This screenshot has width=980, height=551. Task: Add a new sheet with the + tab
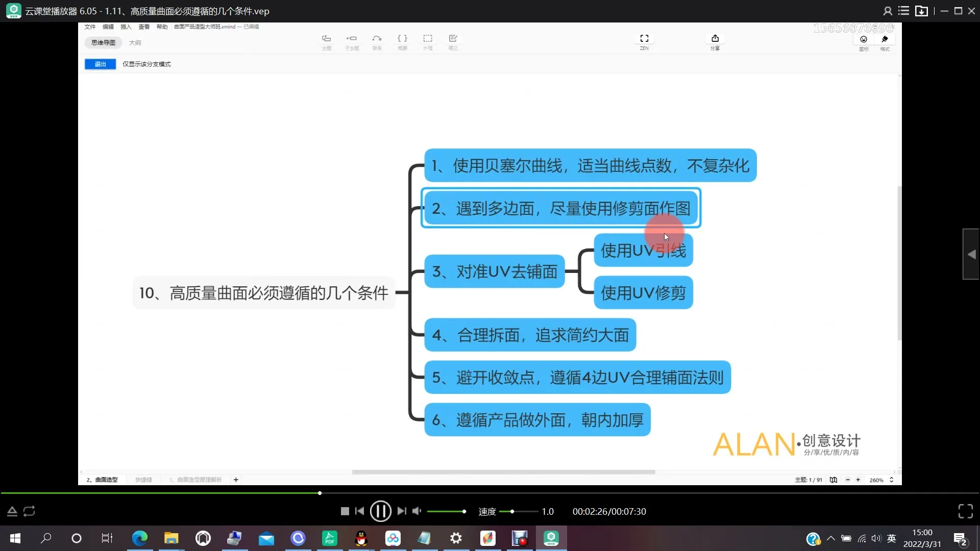coord(236,480)
